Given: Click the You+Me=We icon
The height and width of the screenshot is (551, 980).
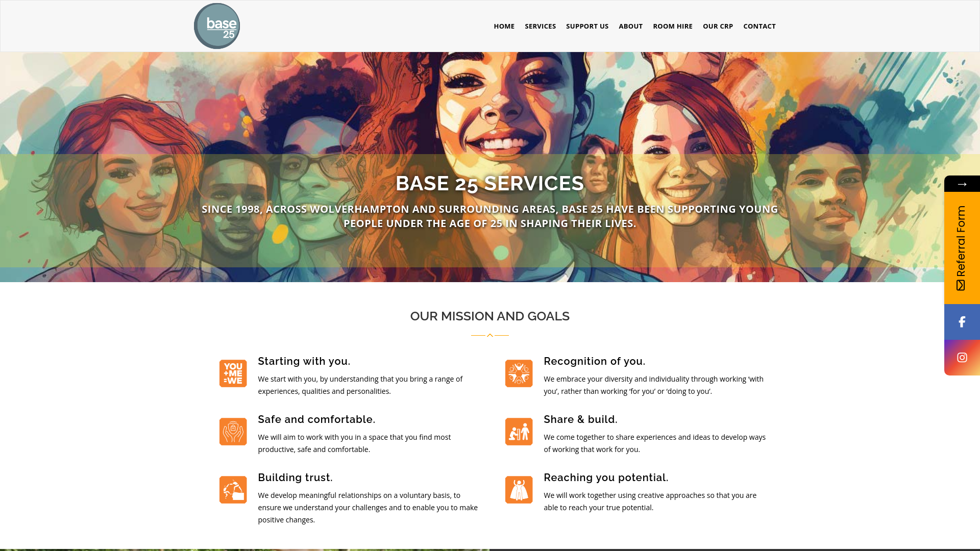Looking at the screenshot, I should click(x=233, y=373).
